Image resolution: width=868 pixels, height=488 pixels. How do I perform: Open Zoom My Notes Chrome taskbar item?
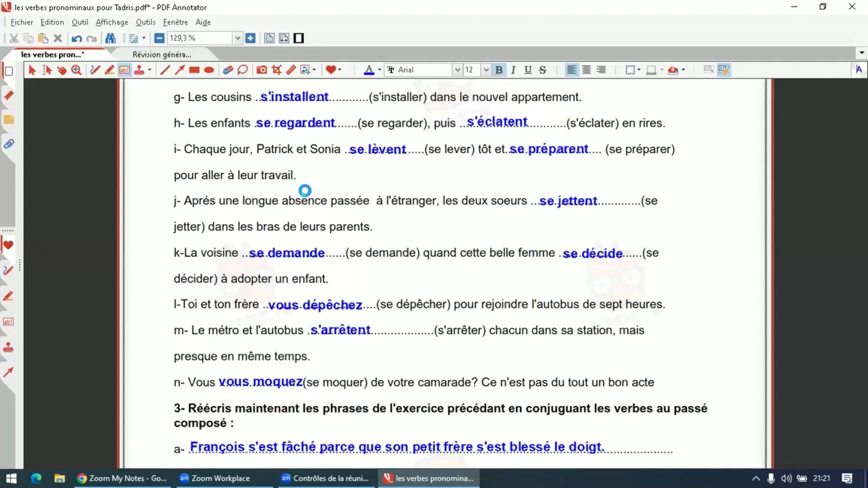(122, 478)
